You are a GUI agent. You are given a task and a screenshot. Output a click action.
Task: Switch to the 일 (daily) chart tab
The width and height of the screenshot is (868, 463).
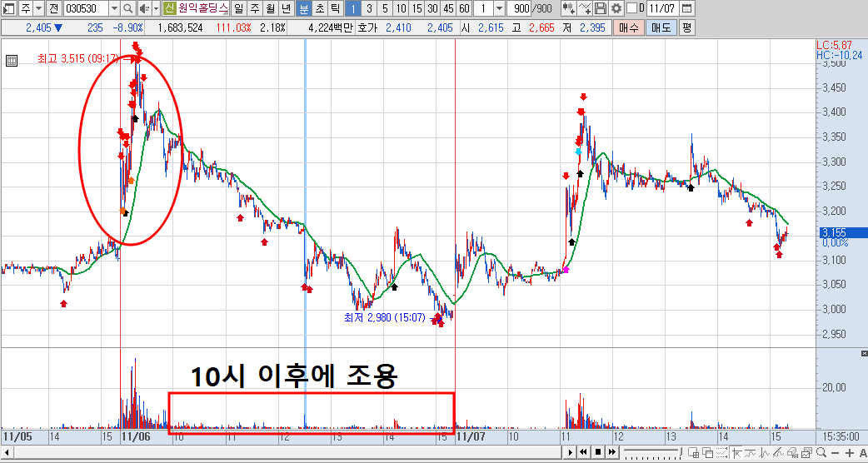click(238, 8)
